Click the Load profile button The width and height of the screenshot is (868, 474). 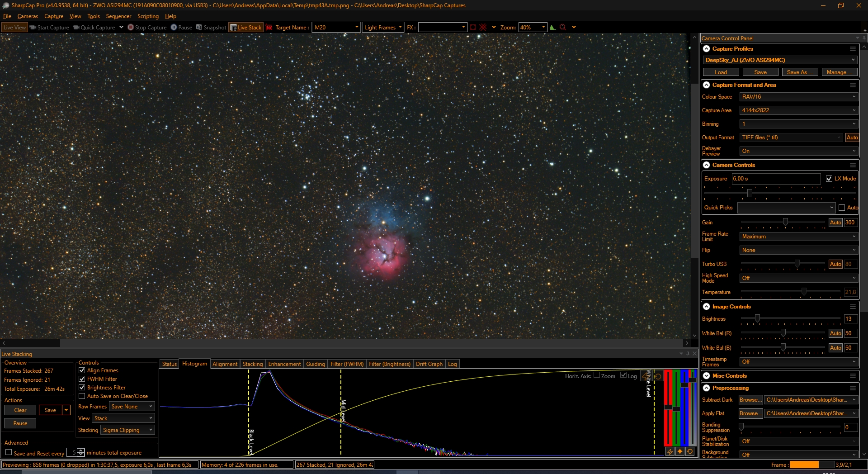tap(721, 72)
